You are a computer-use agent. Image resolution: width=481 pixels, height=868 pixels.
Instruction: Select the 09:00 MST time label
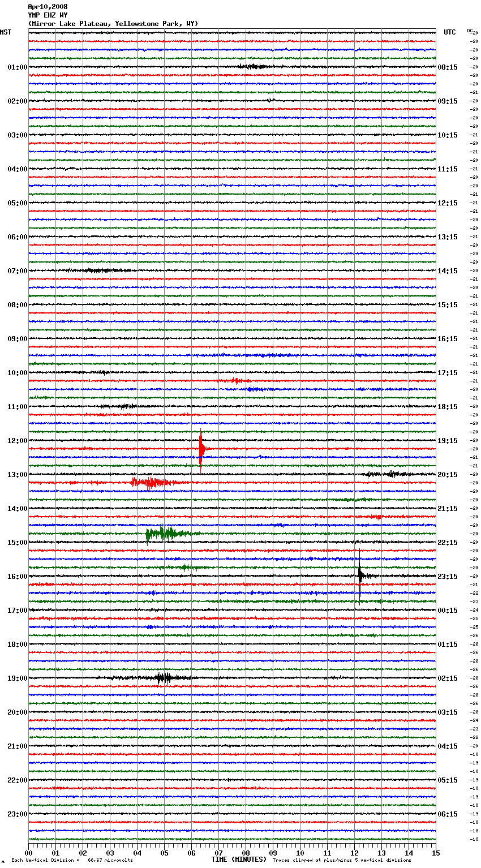pyautogui.click(x=18, y=339)
